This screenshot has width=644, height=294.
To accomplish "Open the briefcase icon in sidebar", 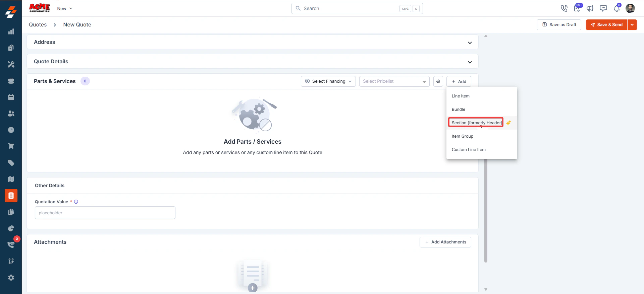I will point(11,81).
